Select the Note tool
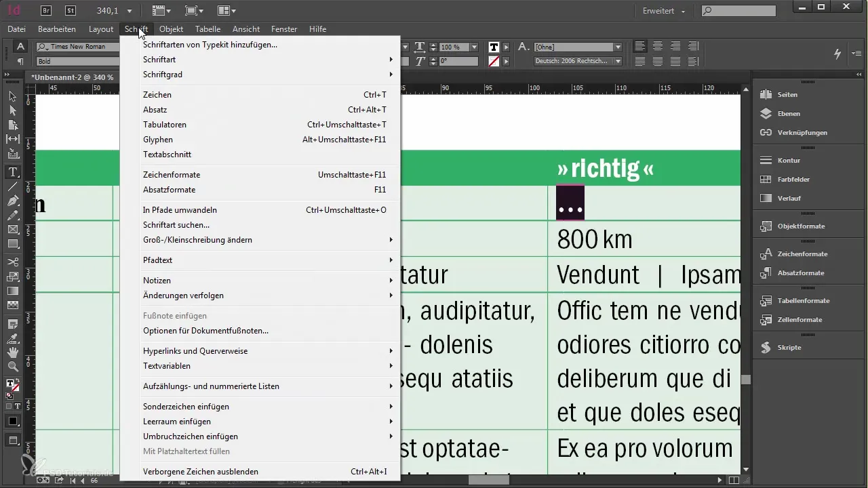 point(13,325)
